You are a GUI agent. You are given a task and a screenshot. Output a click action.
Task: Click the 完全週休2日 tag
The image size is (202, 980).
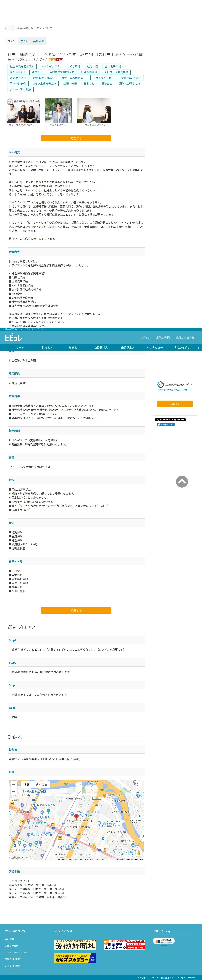[x=18, y=72]
